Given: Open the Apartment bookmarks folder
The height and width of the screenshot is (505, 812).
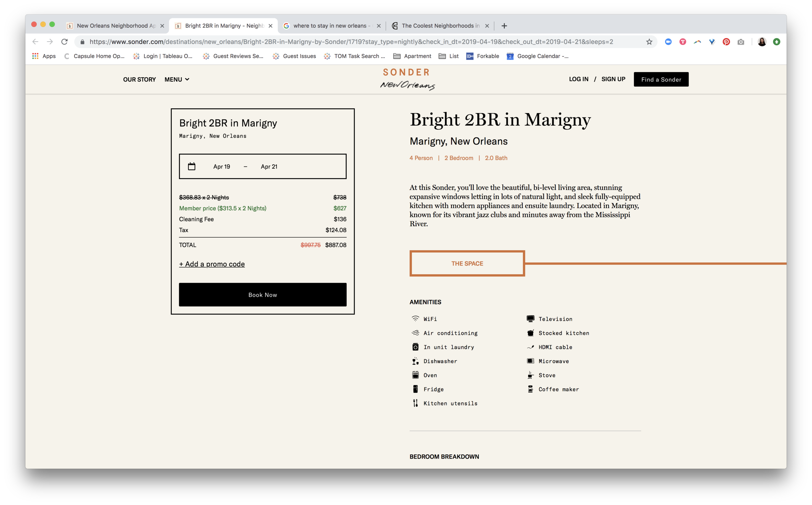Looking at the screenshot, I should click(x=412, y=56).
